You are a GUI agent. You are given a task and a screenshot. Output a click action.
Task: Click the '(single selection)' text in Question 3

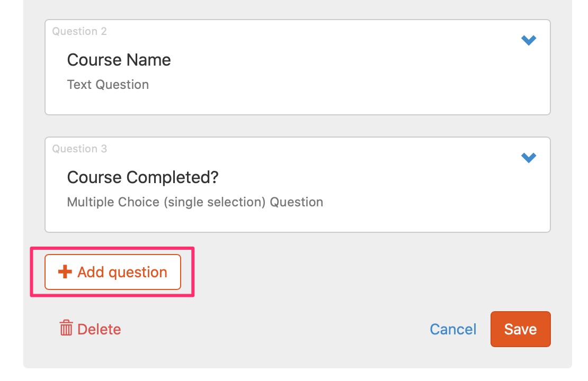coord(215,202)
